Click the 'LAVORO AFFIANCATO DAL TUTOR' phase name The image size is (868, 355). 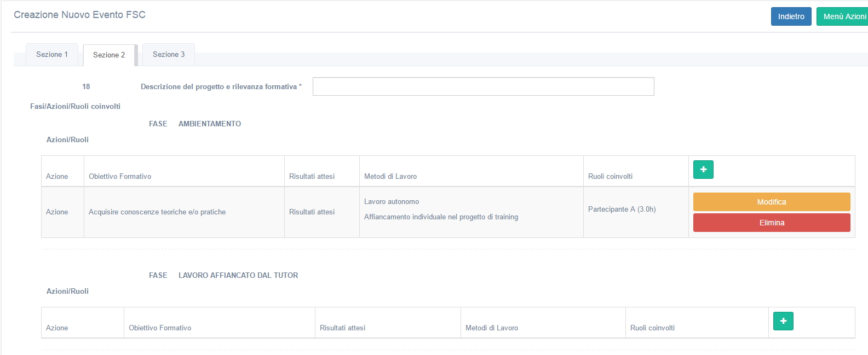[238, 276]
